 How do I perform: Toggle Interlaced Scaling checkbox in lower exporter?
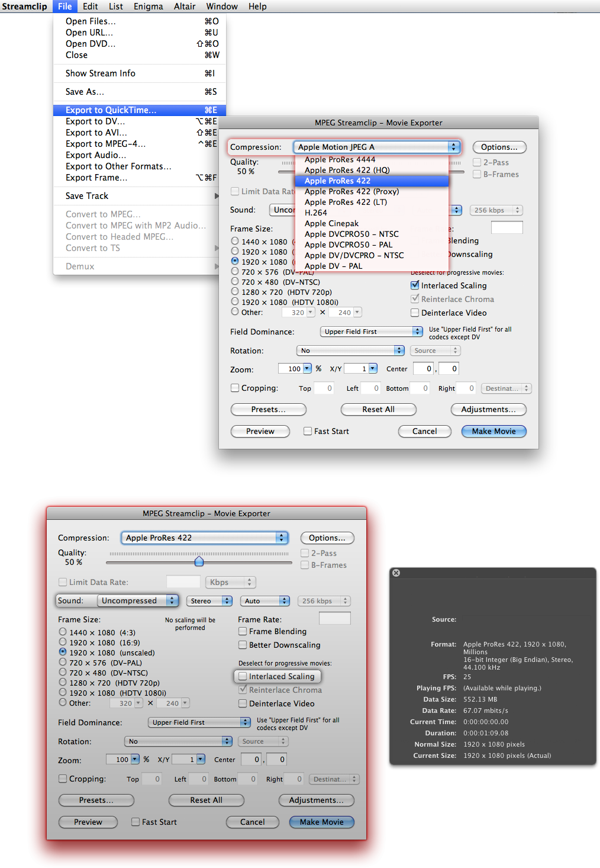(243, 676)
